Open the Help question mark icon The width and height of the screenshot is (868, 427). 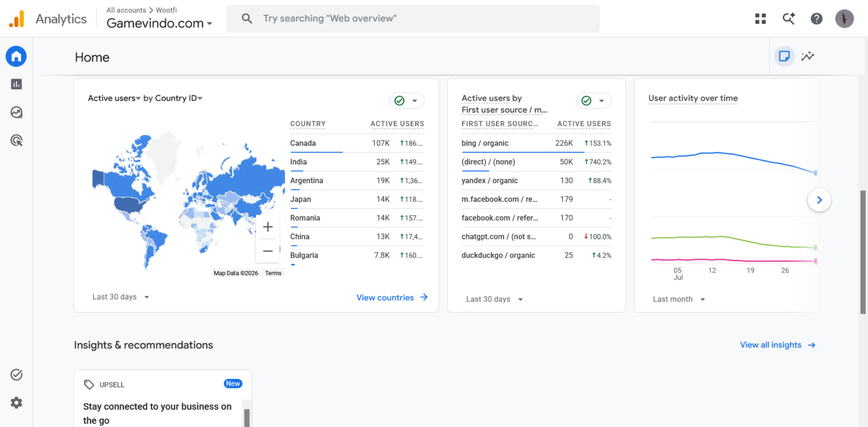tap(817, 19)
